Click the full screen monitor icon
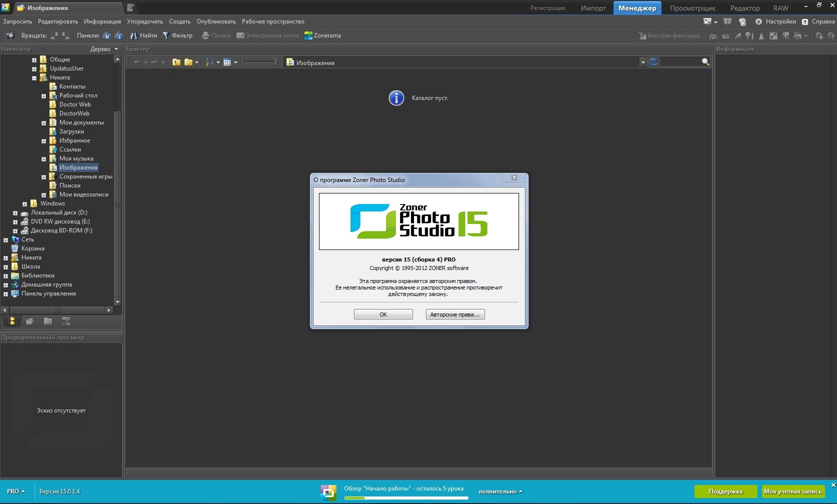 coord(707,21)
